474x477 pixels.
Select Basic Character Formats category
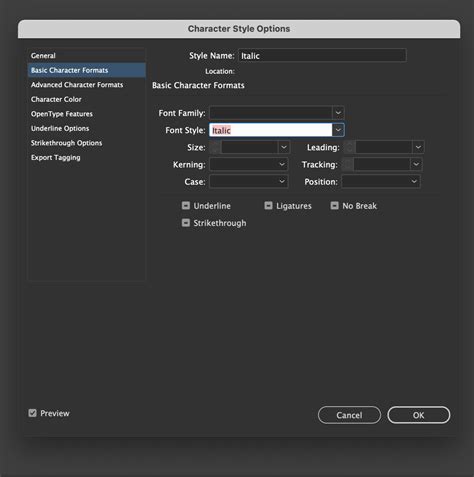pyautogui.click(x=86, y=70)
